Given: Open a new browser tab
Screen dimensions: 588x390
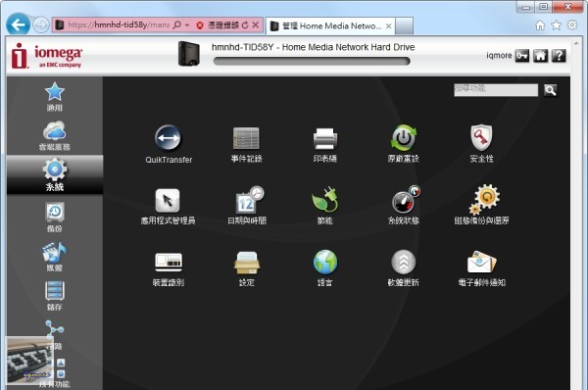Looking at the screenshot, I should 404,25.
